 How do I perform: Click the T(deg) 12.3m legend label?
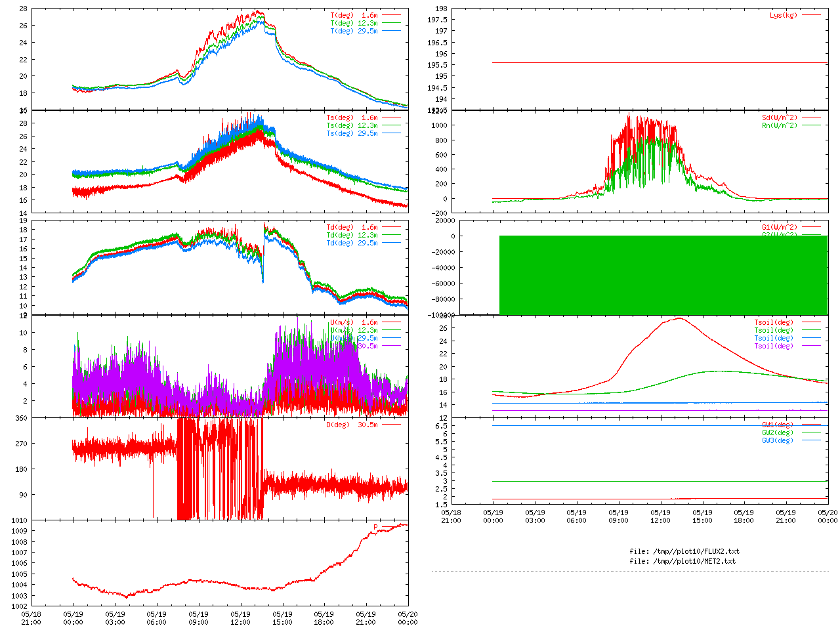click(x=354, y=23)
